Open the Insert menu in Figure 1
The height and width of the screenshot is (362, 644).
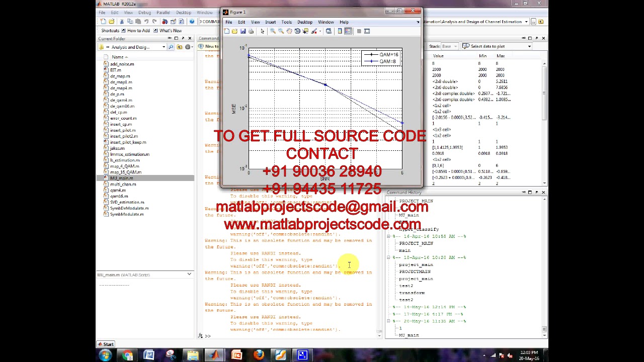[x=270, y=22]
